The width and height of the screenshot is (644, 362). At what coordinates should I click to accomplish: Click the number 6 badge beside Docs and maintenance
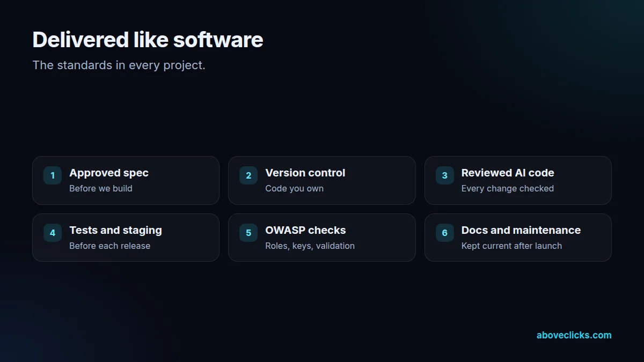tap(444, 233)
